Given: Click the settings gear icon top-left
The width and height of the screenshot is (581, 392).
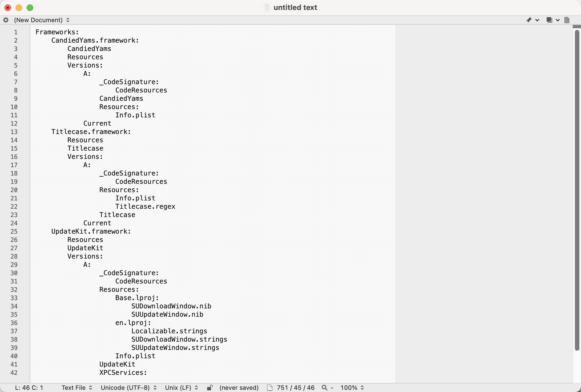Looking at the screenshot, I should tap(7, 20).
